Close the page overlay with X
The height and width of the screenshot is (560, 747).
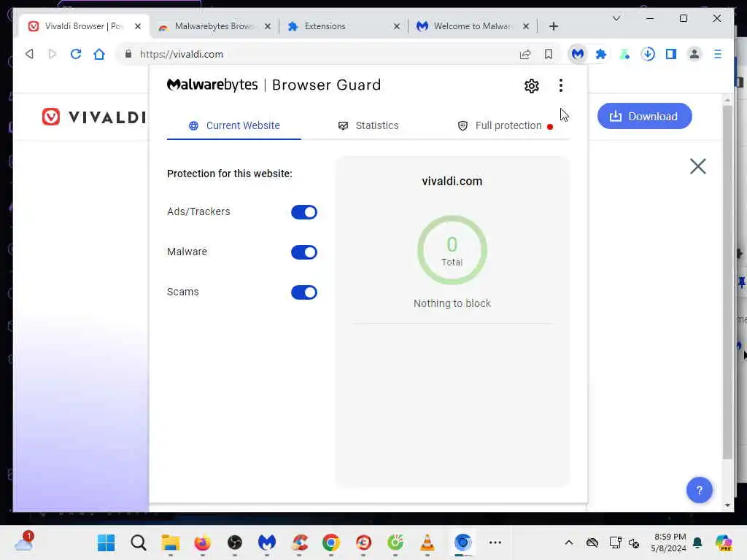(698, 166)
